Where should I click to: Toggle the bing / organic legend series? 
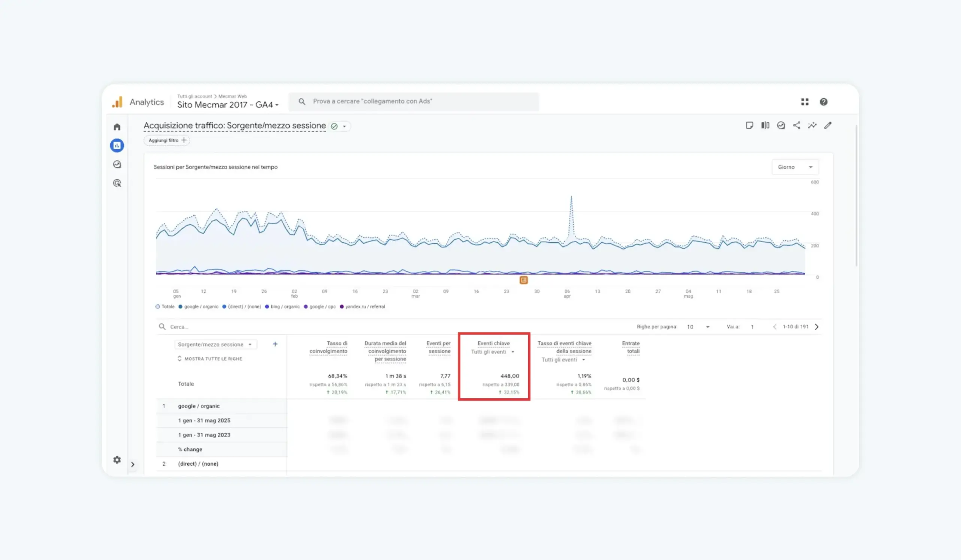[x=282, y=307]
